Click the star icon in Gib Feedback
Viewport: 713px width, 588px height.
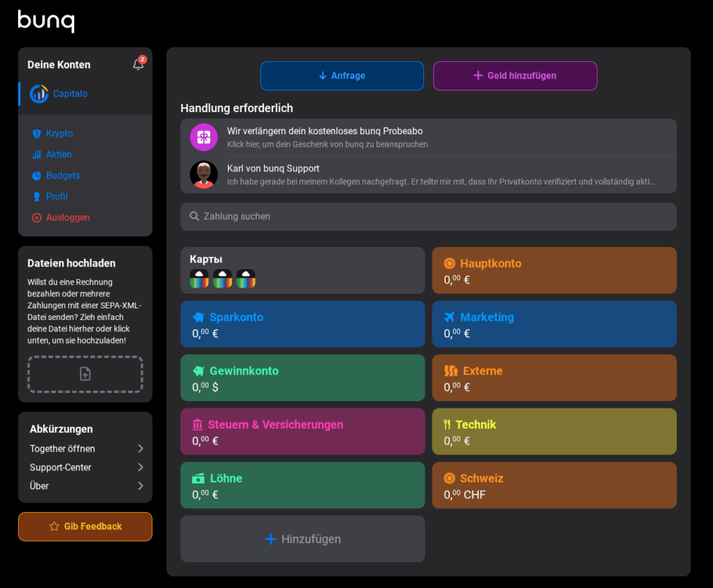(x=54, y=526)
